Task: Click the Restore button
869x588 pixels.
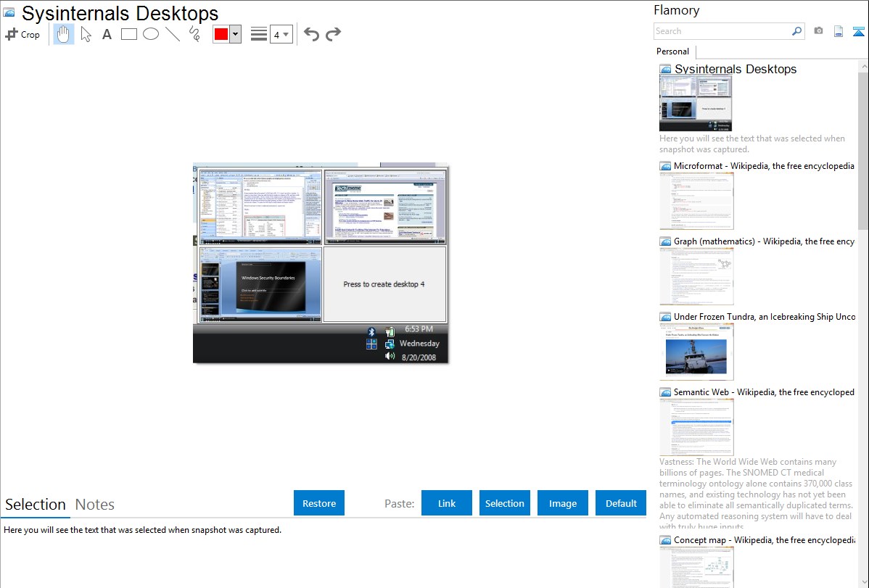Action: (x=319, y=503)
